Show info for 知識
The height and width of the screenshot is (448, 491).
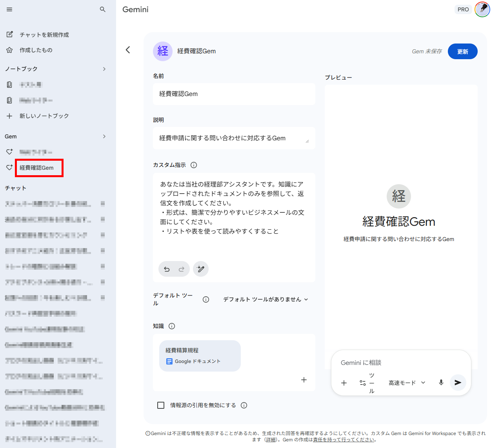172,326
